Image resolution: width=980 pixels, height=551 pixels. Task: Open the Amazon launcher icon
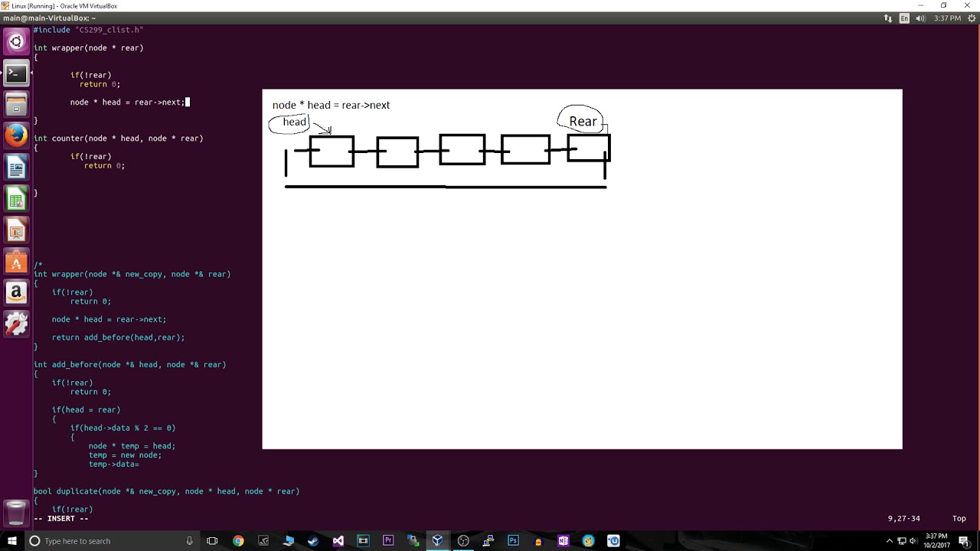tap(16, 292)
